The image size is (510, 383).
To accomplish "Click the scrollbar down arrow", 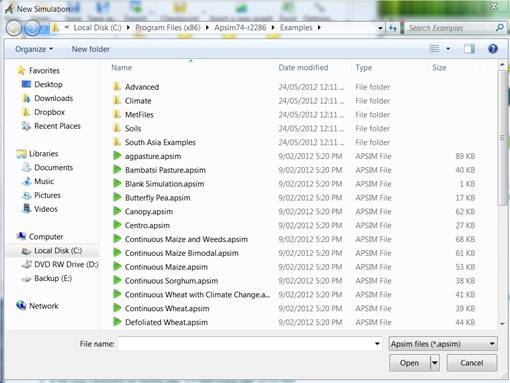I will (502, 323).
